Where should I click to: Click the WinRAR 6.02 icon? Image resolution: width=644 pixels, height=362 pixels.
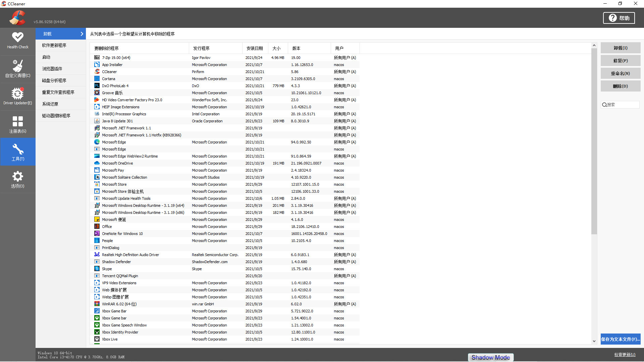pos(97,304)
